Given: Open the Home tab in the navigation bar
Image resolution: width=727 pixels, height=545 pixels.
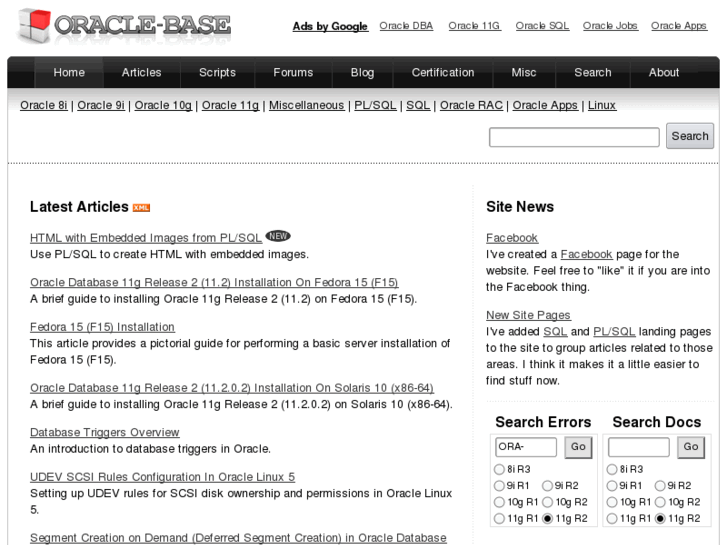Looking at the screenshot, I should click(69, 72).
